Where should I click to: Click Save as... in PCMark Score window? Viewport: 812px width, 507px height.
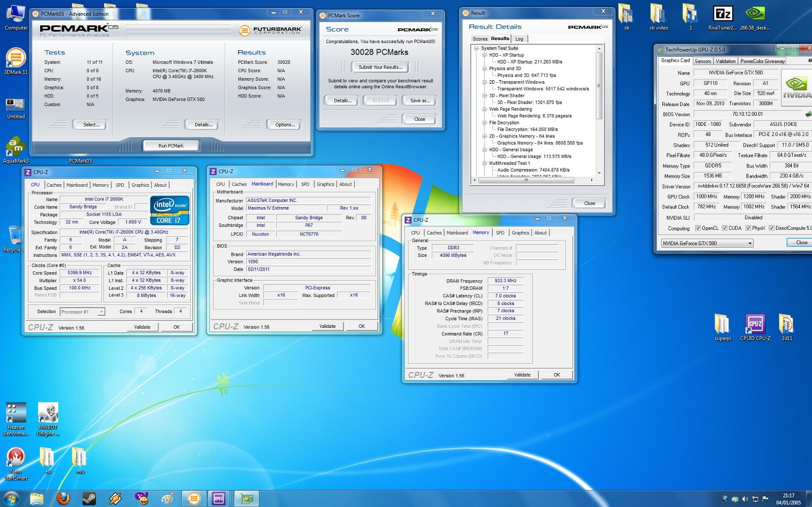[420, 100]
